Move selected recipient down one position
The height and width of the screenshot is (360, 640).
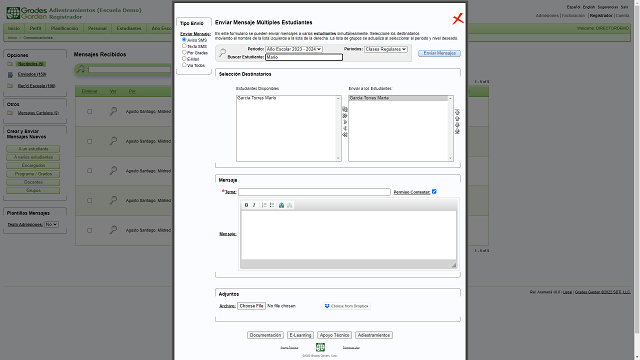[x=457, y=125]
